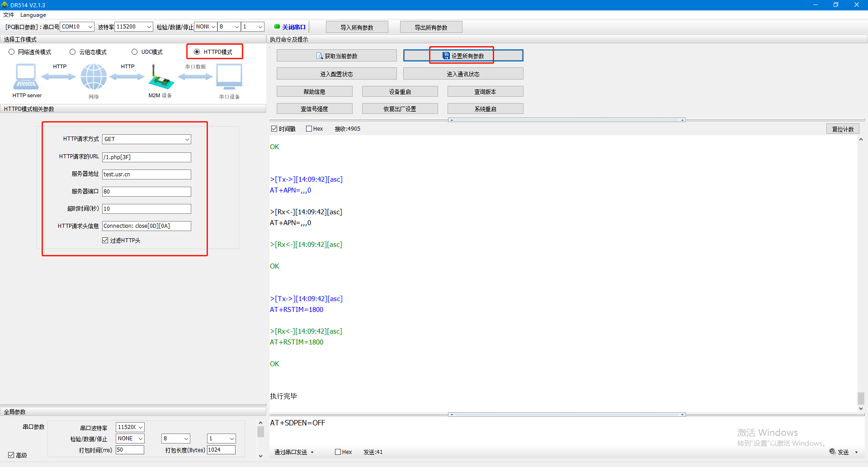Screen dimensions: 868x467
Task: Click the serial device monitor icon
Action: 229,77
